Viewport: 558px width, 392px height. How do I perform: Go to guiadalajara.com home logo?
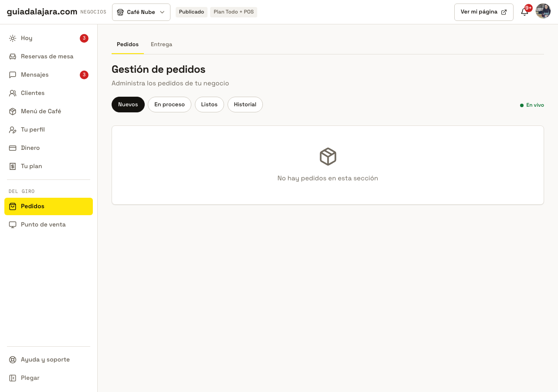(42, 12)
